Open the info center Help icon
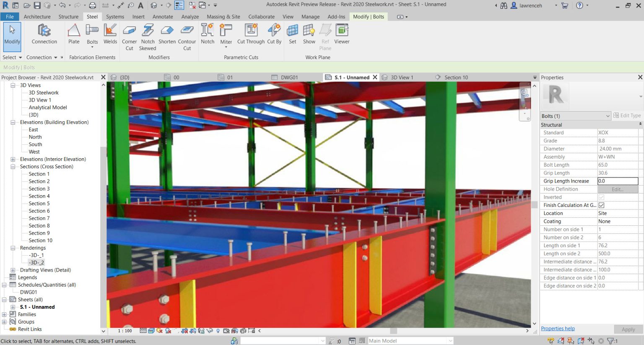Screen dimensions: 644x345 (579, 5)
